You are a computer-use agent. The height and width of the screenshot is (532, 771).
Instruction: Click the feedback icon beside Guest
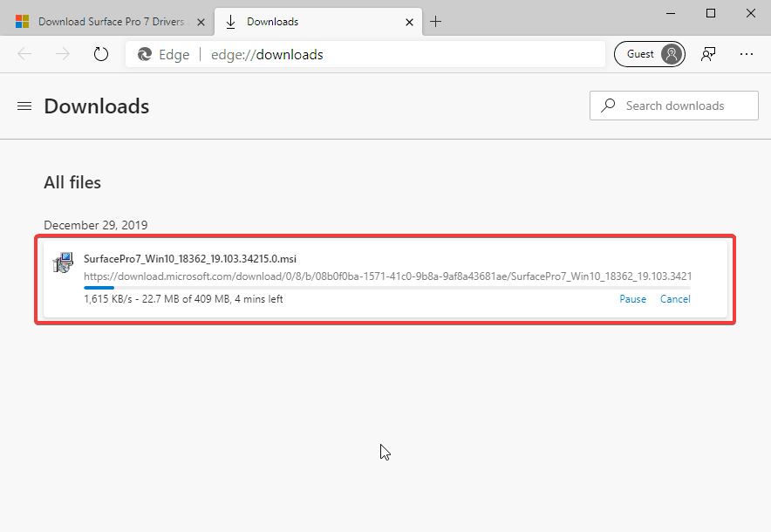(708, 54)
